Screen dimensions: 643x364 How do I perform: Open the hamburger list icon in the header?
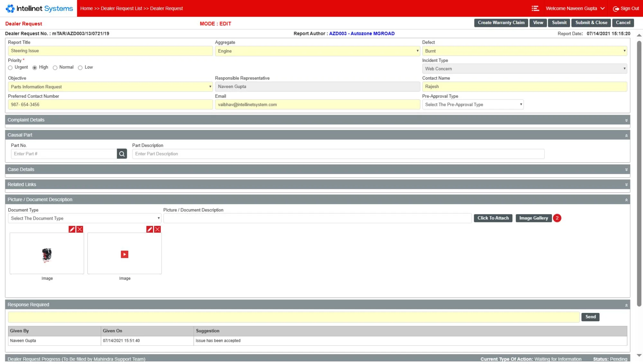point(535,8)
